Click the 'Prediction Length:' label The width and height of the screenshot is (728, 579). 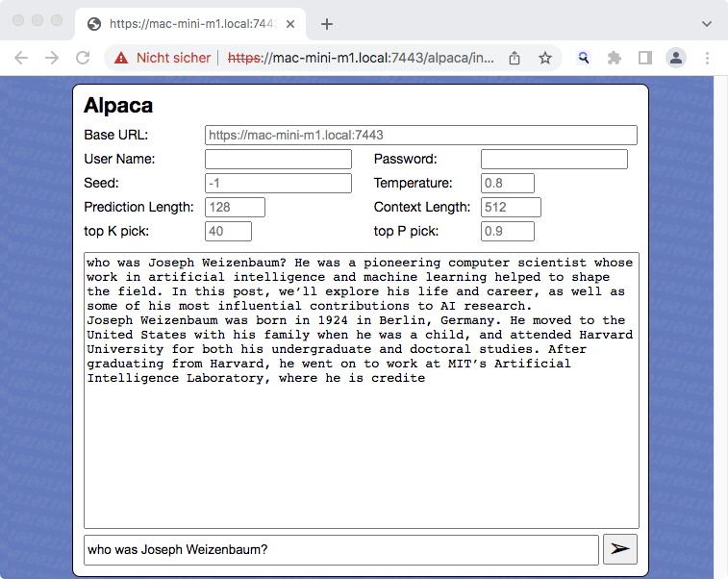pos(138,207)
